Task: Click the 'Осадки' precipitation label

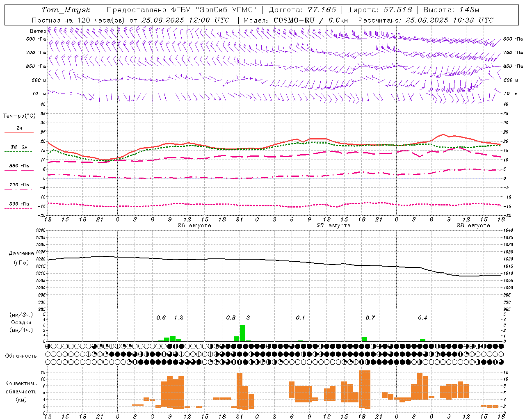Action: click(21, 322)
